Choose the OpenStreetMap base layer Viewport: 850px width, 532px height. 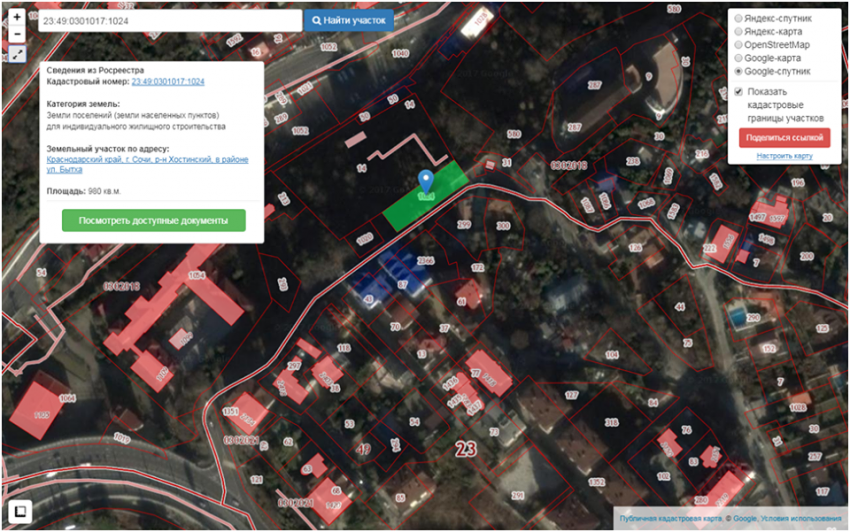pyautogui.click(x=739, y=45)
